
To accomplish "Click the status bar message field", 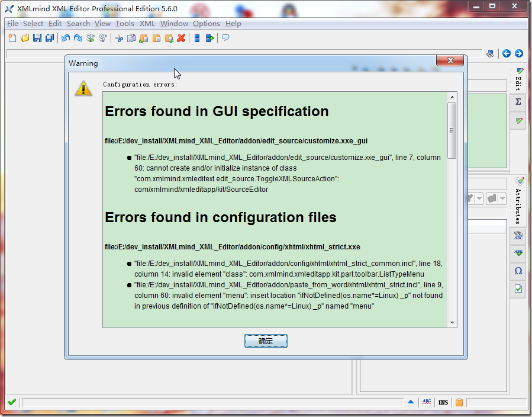I will pyautogui.click(x=212, y=402).
